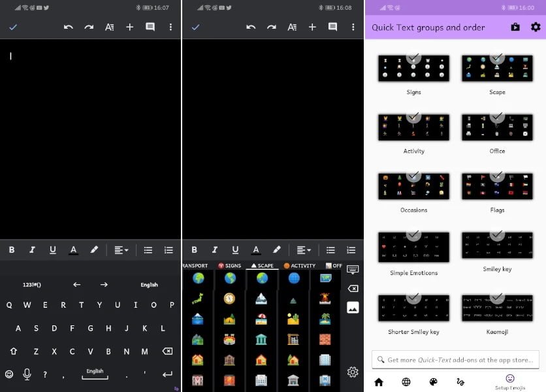Image resolution: width=546 pixels, height=392 pixels.
Task: Toggle italic in the middle screen format bar
Action: 215,250
